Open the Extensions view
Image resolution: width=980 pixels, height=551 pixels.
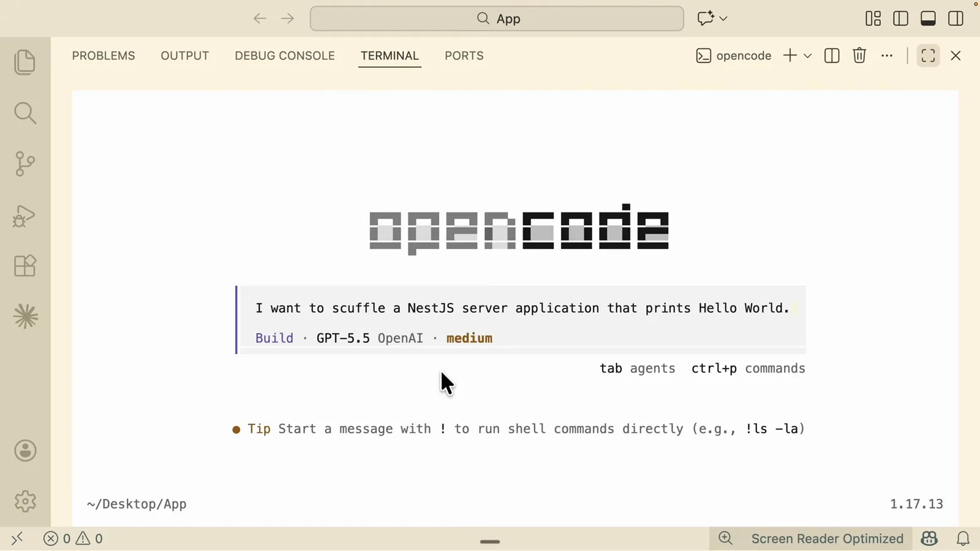pyautogui.click(x=25, y=266)
